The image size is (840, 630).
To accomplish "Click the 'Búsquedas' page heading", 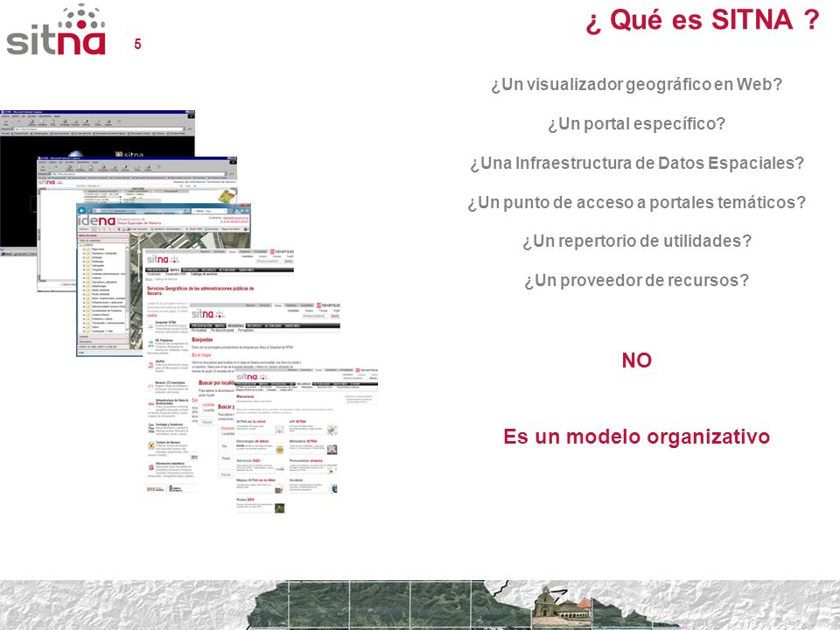I will click(202, 339).
